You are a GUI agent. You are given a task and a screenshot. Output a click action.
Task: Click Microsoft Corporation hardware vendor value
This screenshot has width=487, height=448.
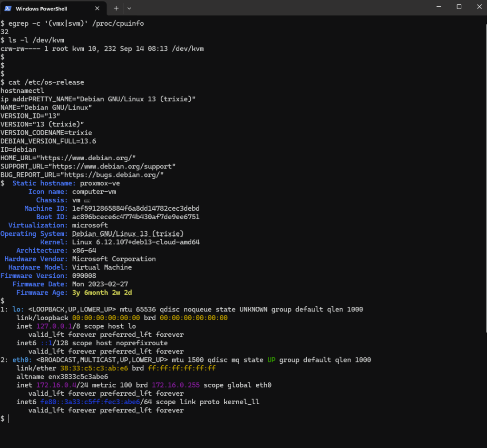pyautogui.click(x=114, y=259)
